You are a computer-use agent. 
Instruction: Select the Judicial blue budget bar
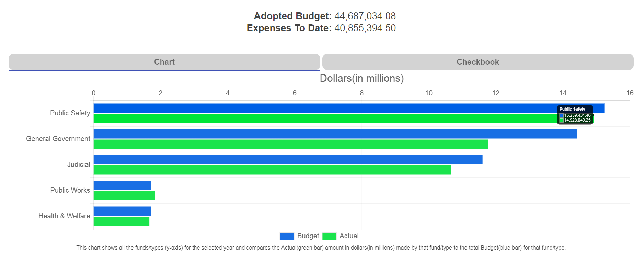pos(288,160)
